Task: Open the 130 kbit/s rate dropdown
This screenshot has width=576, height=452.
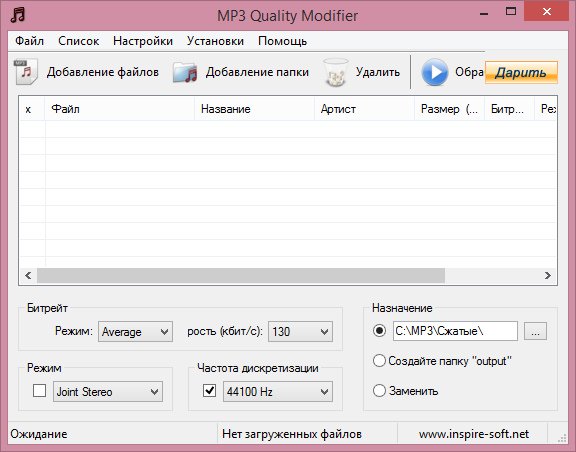Action: 300,332
